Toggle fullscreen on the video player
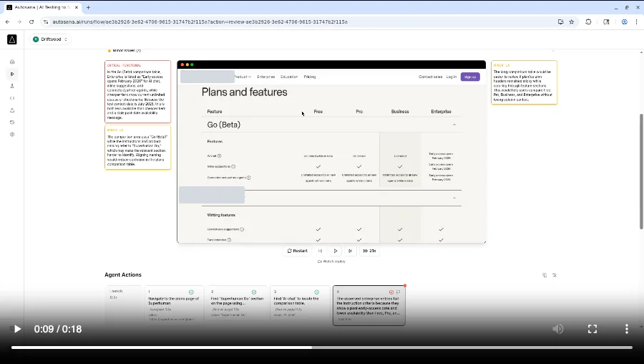 592,329
